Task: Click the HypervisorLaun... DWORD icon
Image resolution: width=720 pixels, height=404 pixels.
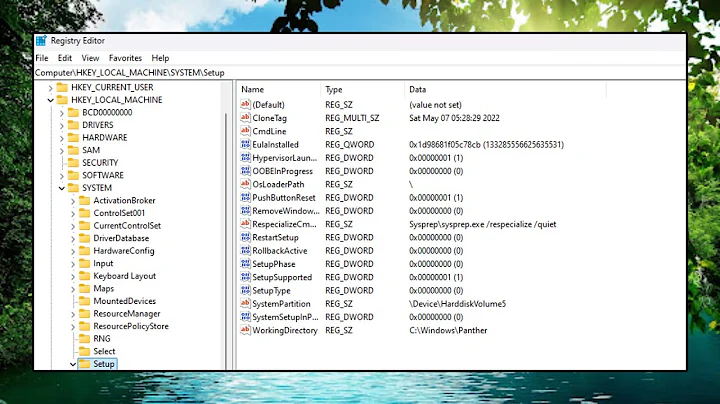Action: pyautogui.click(x=245, y=157)
